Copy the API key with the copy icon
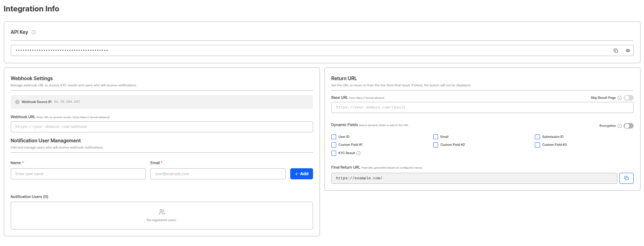Image resolution: width=644 pixels, height=246 pixels. pyautogui.click(x=616, y=51)
